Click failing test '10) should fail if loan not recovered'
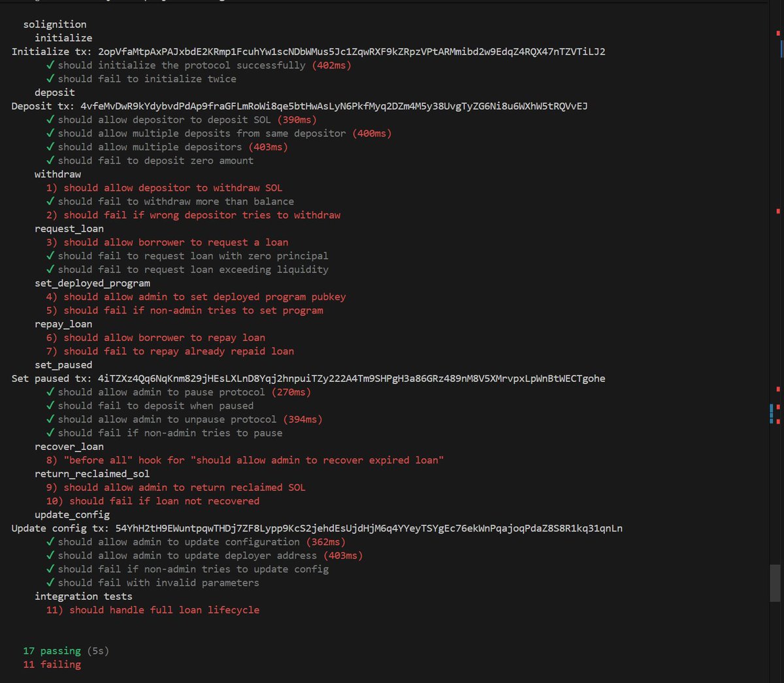Screen dimensions: 784x683 (x=153, y=501)
